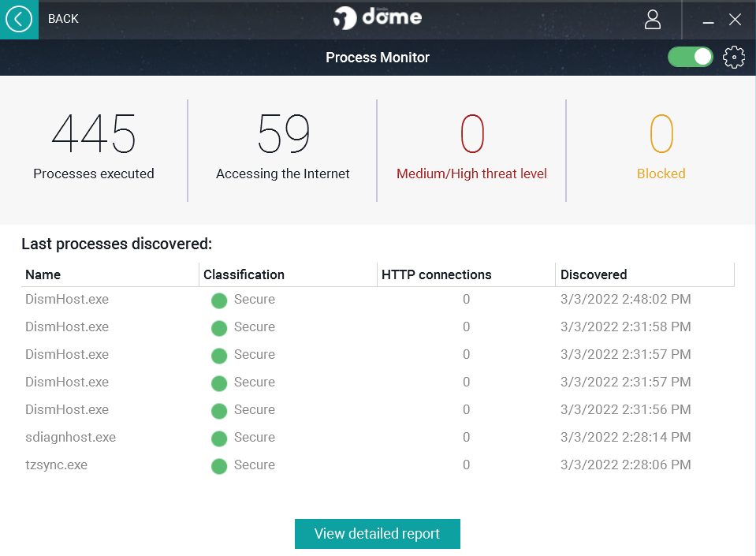Open the user account icon
Image resolution: width=756 pixels, height=556 pixels.
(x=653, y=21)
